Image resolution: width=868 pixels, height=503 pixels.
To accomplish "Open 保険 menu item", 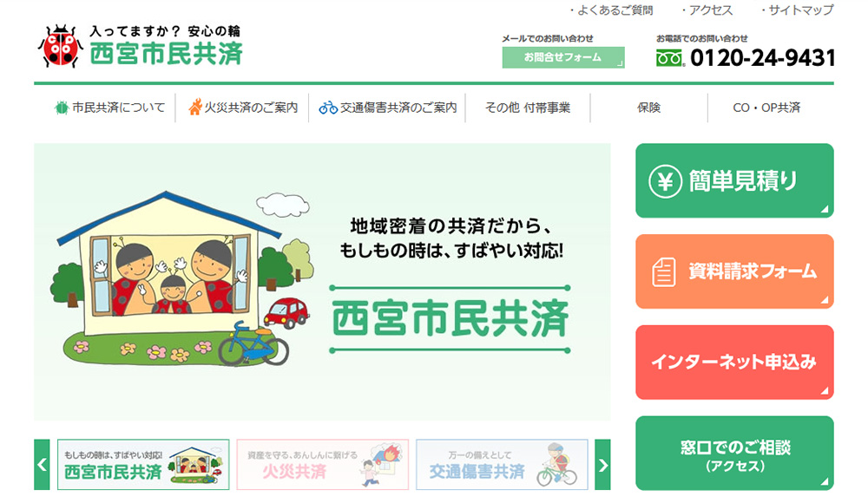I will click(x=648, y=108).
